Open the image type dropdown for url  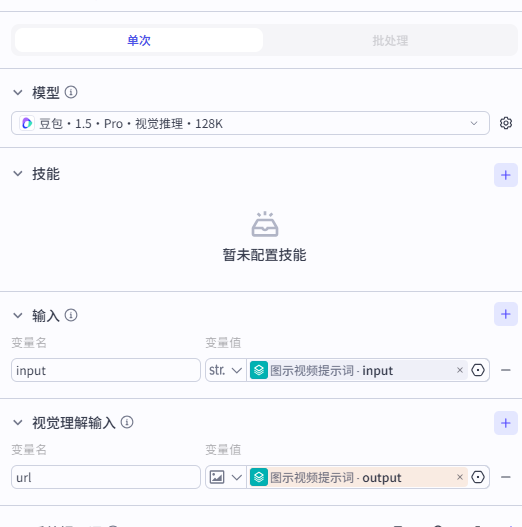[x=226, y=477]
